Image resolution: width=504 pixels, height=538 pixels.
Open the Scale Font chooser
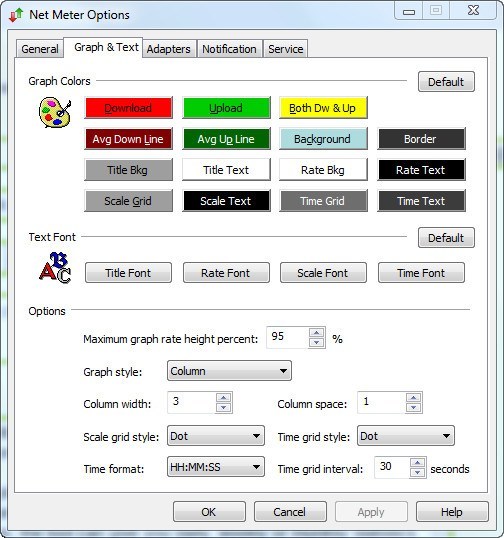tap(323, 273)
